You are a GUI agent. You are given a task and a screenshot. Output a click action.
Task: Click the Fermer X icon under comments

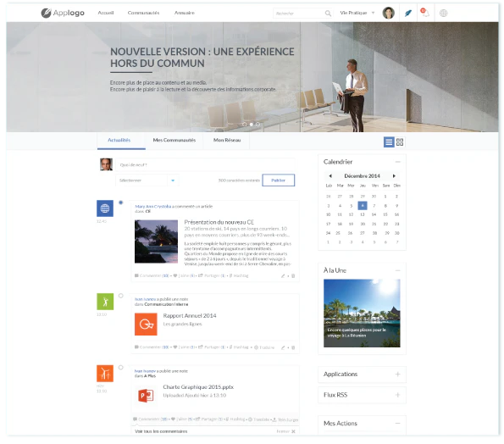click(293, 431)
